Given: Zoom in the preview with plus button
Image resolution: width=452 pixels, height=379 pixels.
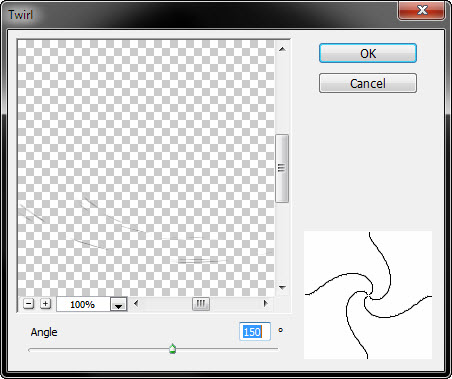Looking at the screenshot, I should (45, 304).
